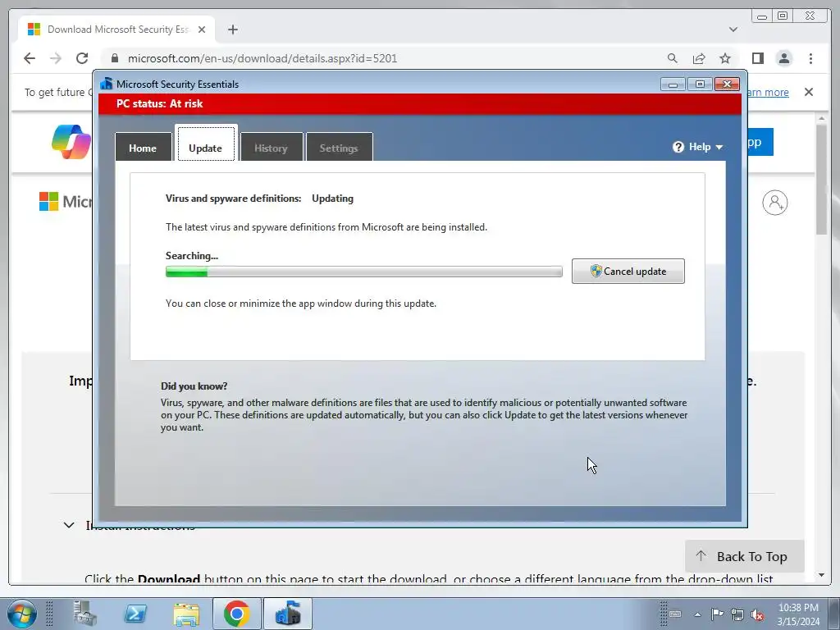
Task: Click the PC status: At risk banner
Action: (420, 103)
